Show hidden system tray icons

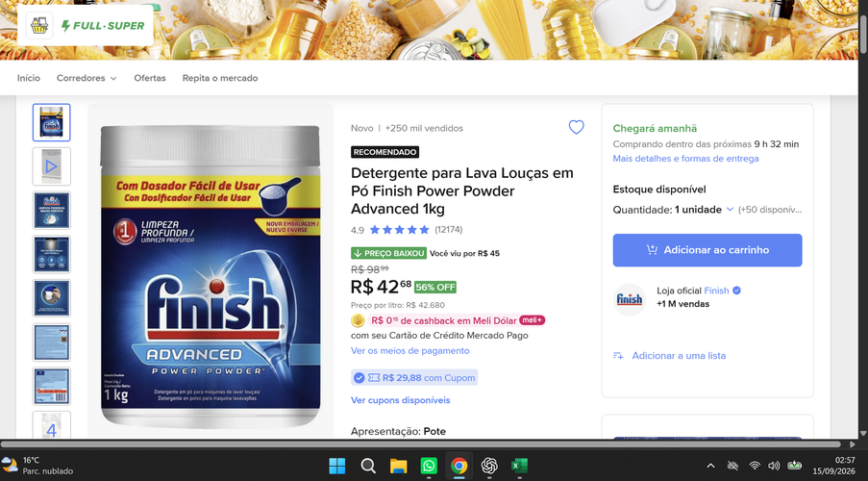pos(710,466)
